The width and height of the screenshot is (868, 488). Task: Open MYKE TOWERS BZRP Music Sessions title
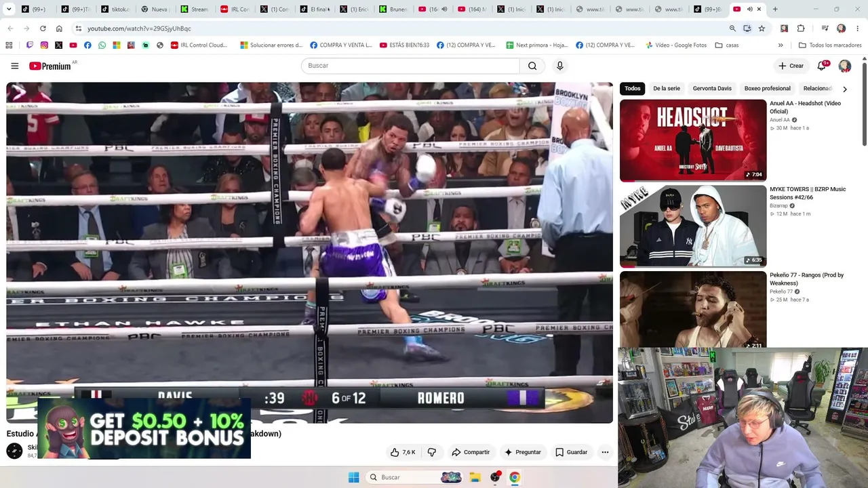[808, 193]
